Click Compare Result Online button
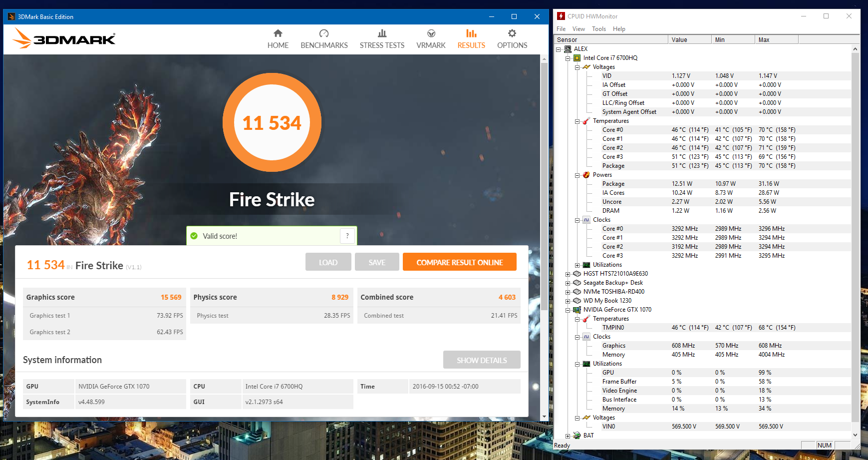 [x=459, y=262]
